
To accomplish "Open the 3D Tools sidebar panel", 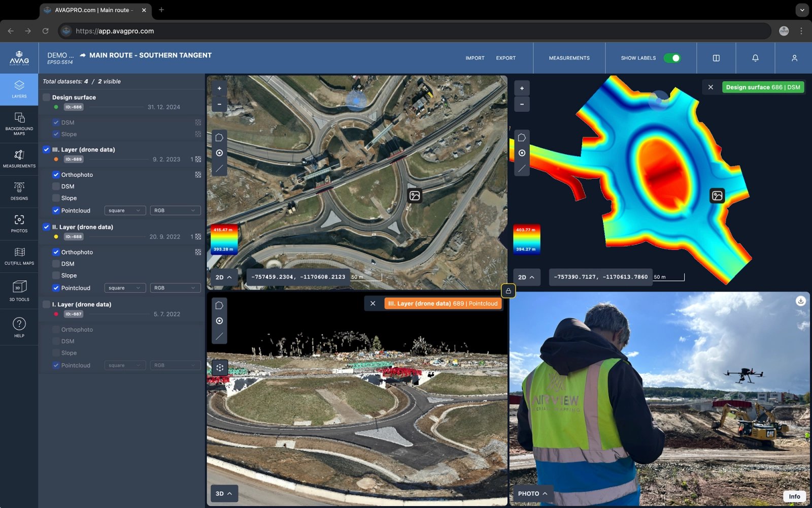I will click(x=19, y=291).
